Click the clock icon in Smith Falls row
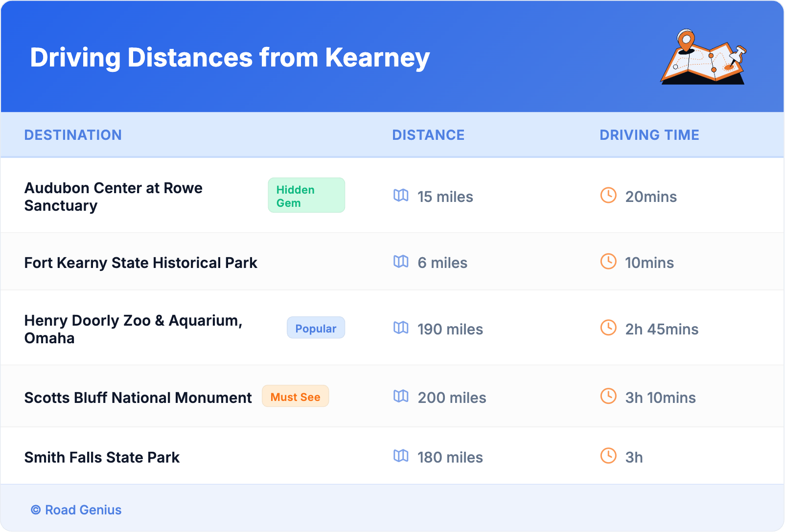The width and height of the screenshot is (785, 532). point(608,456)
